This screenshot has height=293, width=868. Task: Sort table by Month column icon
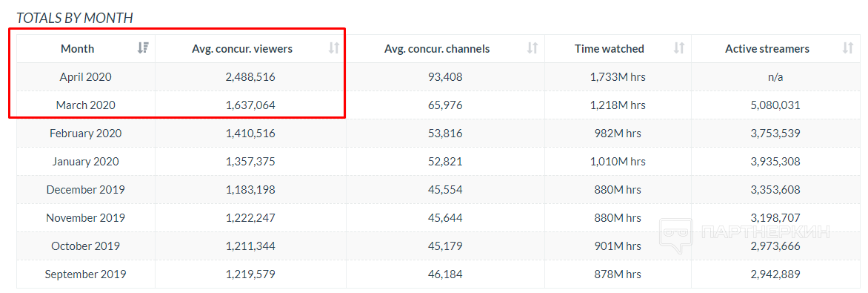tap(144, 48)
